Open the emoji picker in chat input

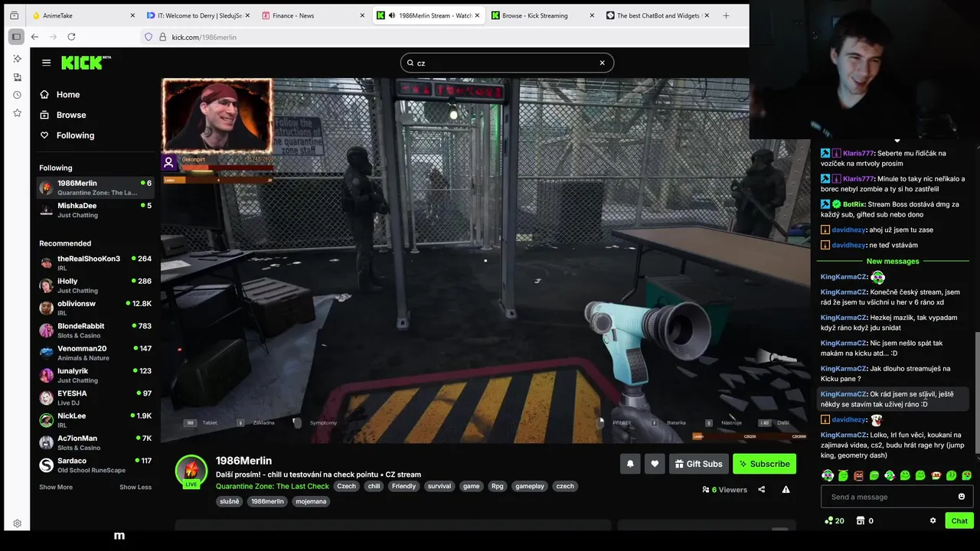(962, 497)
